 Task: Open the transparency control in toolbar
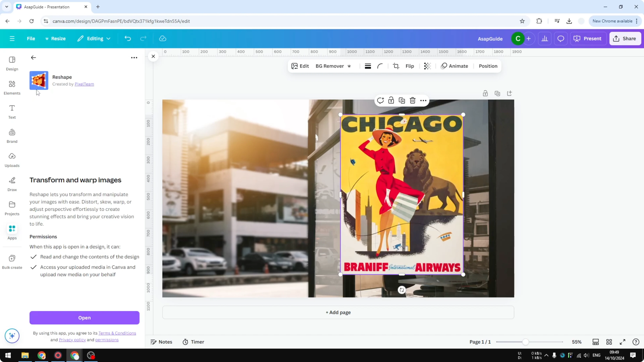click(427, 66)
